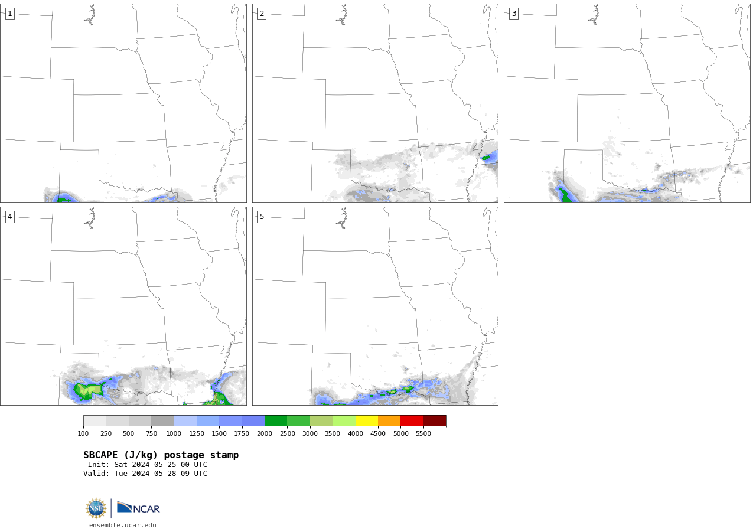Click the panel number label '5'
The width and height of the screenshot is (756, 532).
click(x=262, y=217)
